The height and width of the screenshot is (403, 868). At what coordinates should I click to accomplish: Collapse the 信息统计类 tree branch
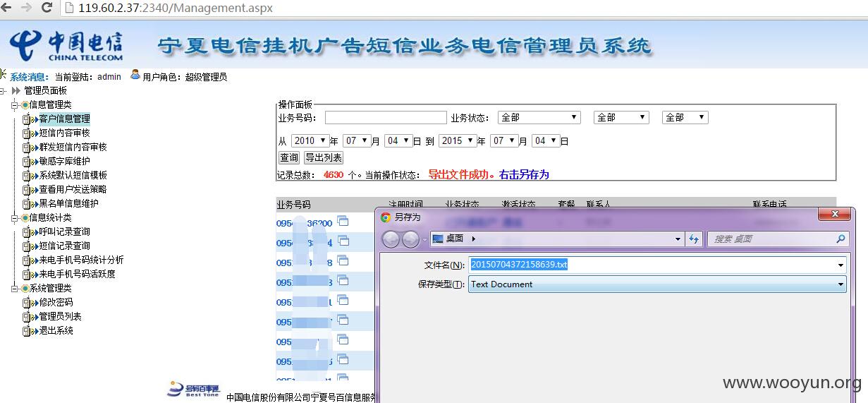[x=14, y=217]
